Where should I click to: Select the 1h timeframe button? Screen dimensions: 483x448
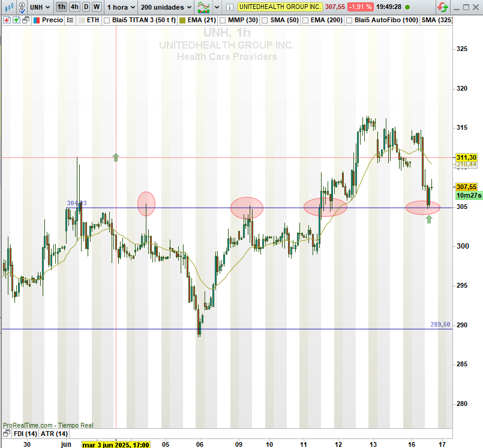click(x=61, y=7)
